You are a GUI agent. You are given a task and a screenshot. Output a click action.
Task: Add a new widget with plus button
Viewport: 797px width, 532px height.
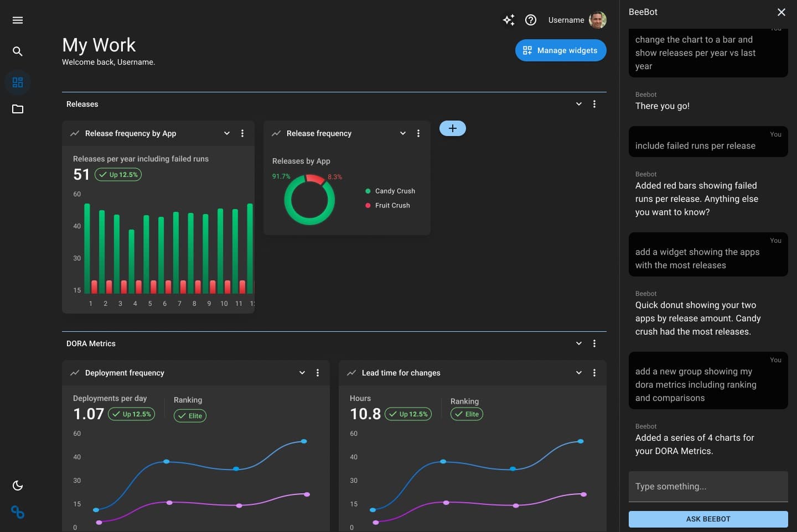[x=453, y=128]
